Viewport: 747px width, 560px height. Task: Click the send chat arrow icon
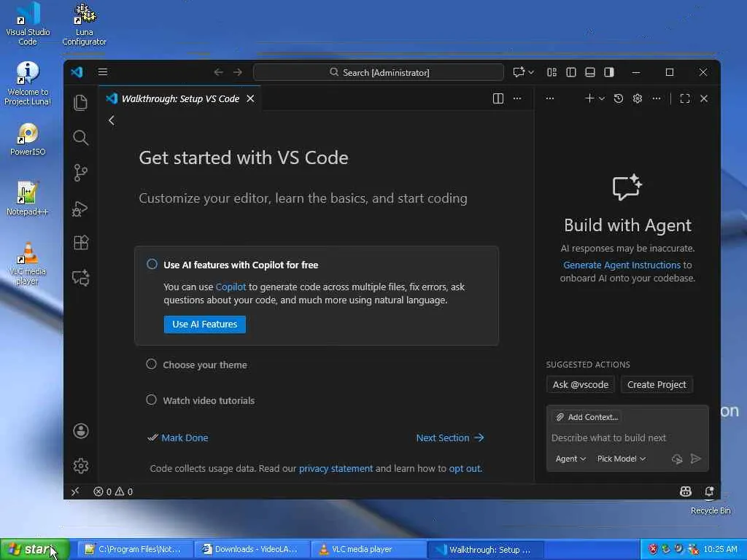click(x=695, y=459)
